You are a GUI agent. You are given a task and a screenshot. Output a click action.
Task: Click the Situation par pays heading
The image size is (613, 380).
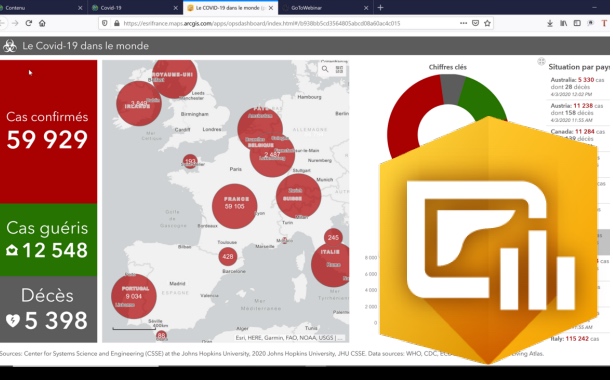point(579,67)
